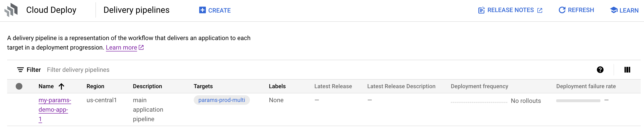Viewport: 644px width, 128px height.
Task: Click the Filter funnel icon
Action: point(20,70)
